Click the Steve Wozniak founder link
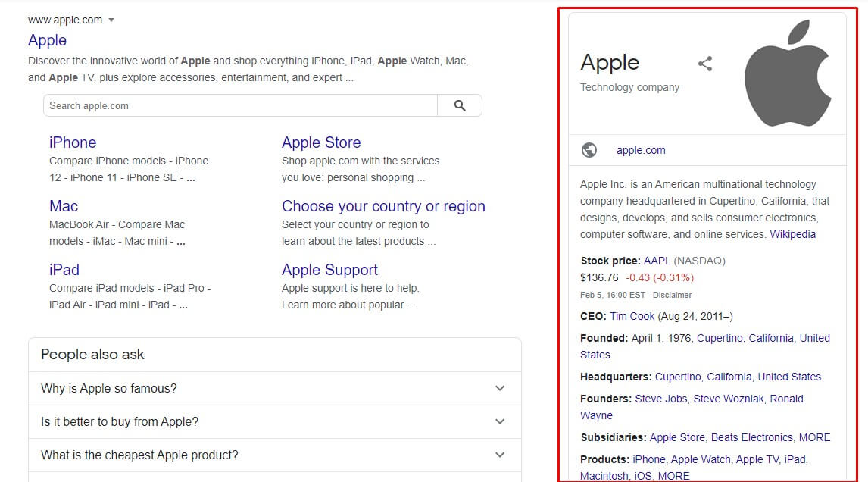This screenshot has width=868, height=482. point(728,399)
